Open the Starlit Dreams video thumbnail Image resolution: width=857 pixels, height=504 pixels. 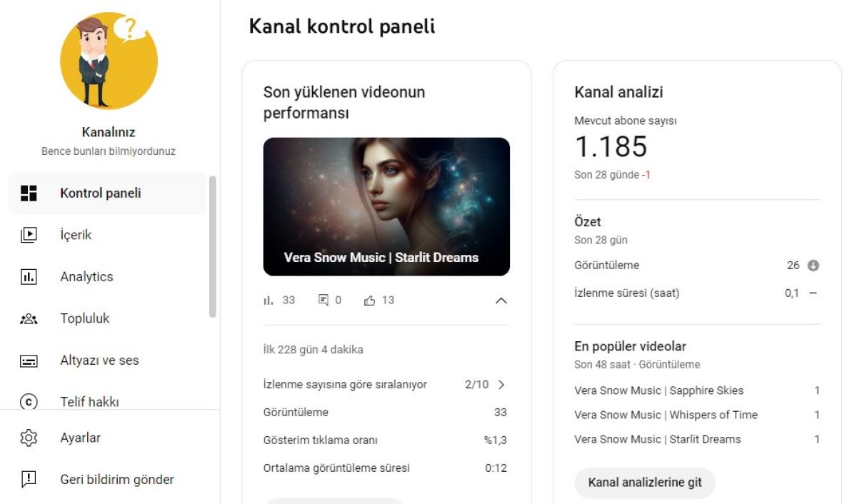386,206
